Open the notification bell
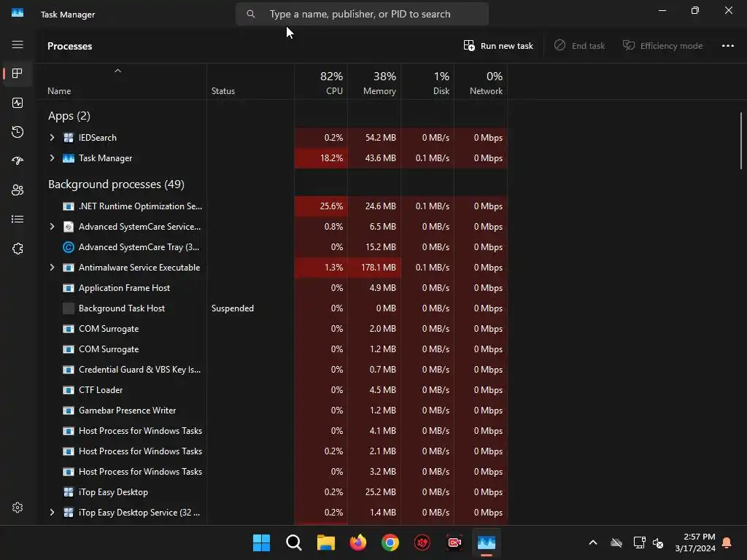This screenshot has width=747, height=560. 727,542
